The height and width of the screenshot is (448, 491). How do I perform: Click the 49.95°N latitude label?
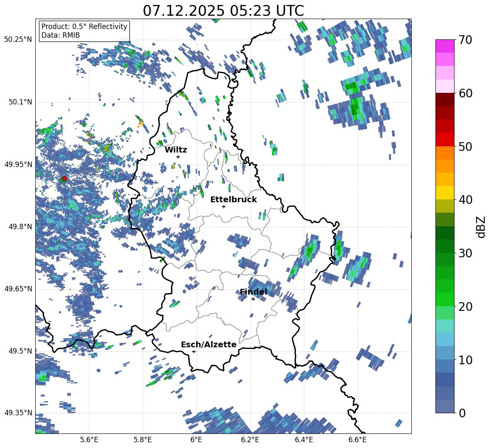click(x=18, y=164)
